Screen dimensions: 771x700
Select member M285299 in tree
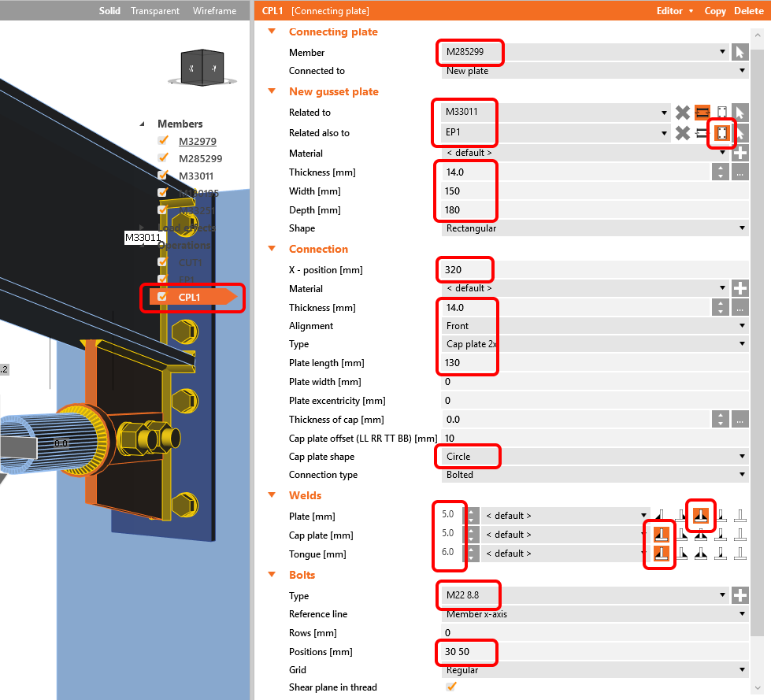pyautogui.click(x=200, y=158)
